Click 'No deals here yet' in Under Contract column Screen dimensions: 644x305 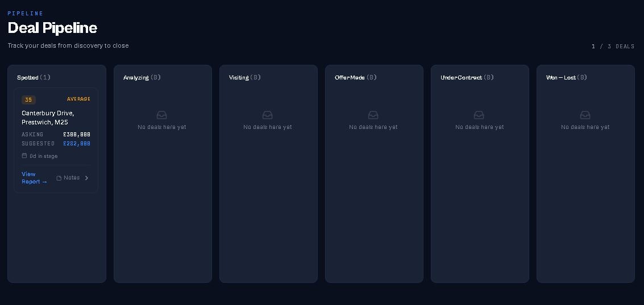(x=479, y=127)
